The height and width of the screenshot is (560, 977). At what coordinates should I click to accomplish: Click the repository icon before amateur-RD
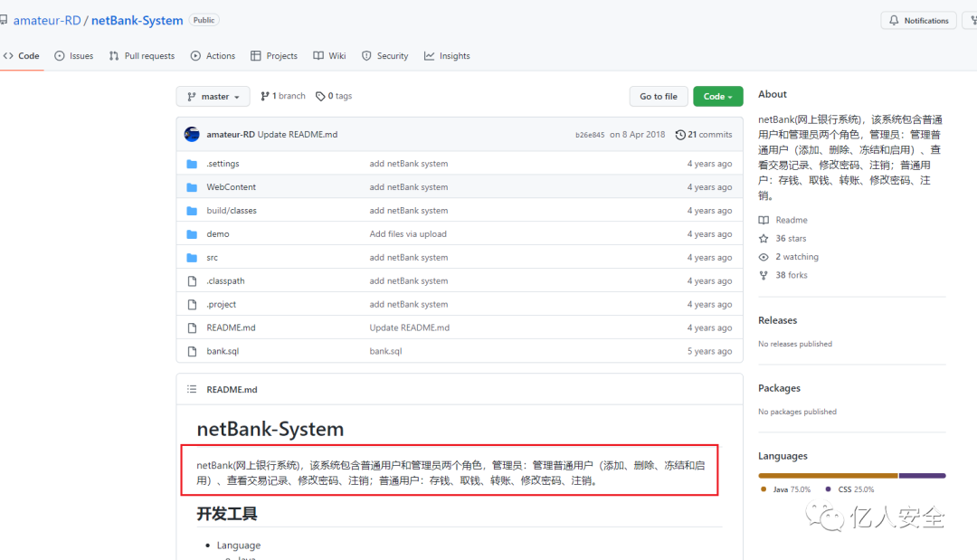pos(3,21)
